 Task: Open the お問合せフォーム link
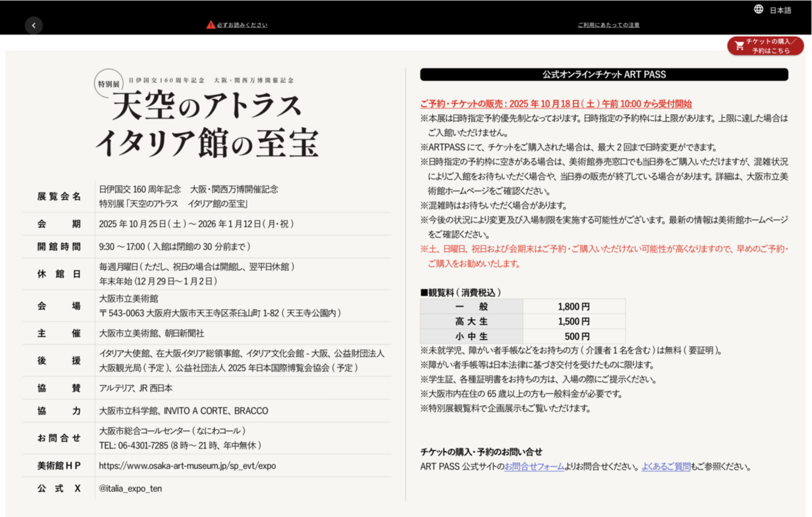pos(534,466)
